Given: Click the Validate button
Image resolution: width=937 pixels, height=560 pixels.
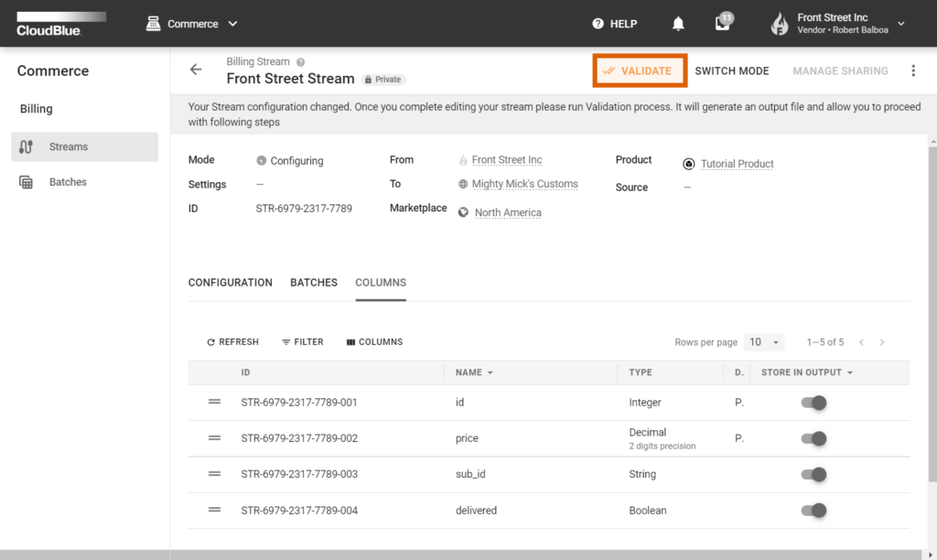Looking at the screenshot, I should point(640,71).
